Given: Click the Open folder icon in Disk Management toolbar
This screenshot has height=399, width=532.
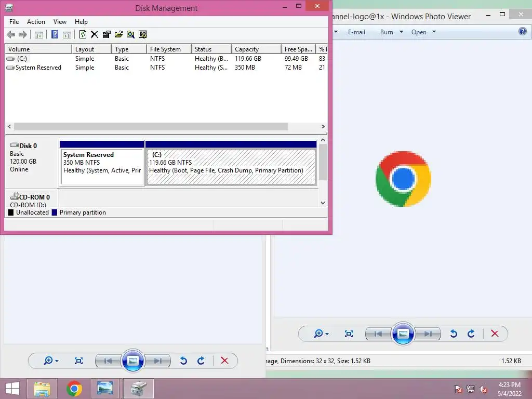Looking at the screenshot, I should click(119, 34).
